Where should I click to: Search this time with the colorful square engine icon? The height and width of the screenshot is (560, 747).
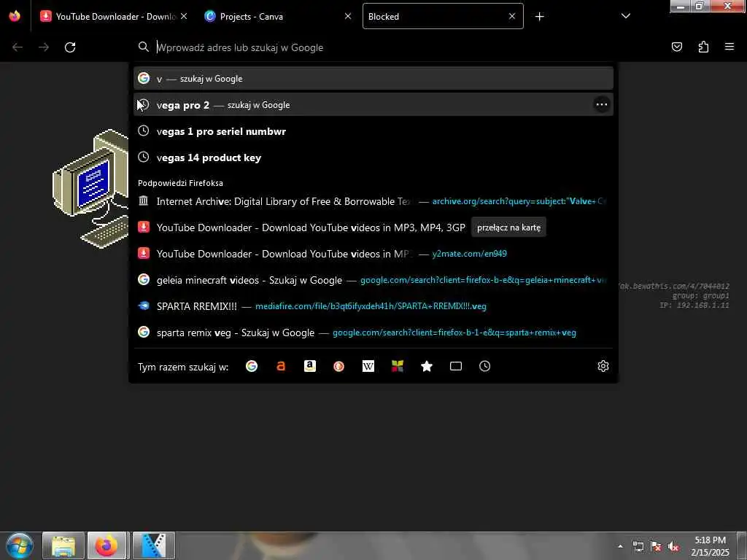(x=398, y=366)
